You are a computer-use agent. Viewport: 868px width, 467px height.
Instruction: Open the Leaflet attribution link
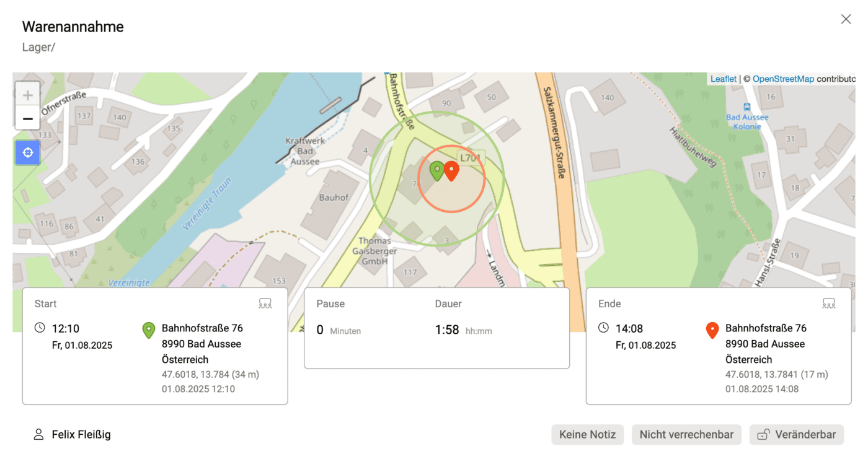(724, 79)
